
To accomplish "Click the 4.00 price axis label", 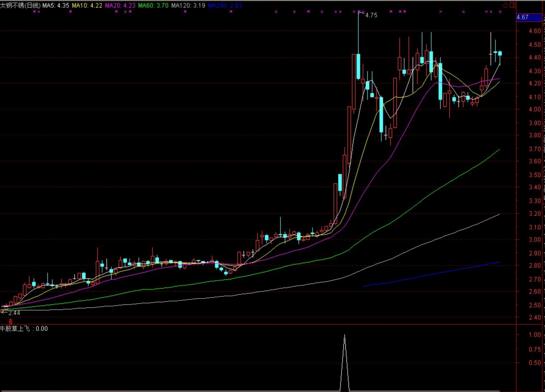I will [x=535, y=109].
